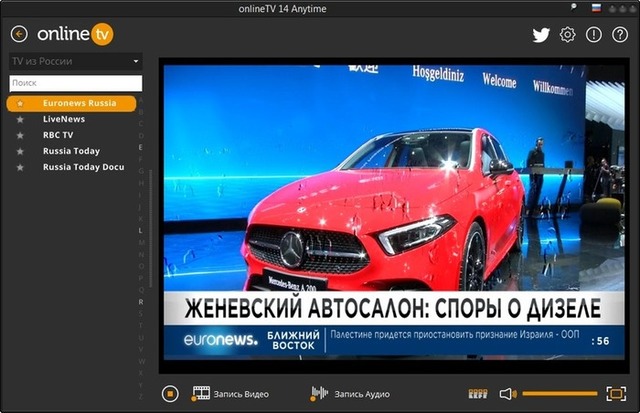Click the film strip Запись Видео icon
640x413 pixels.
pos(201,394)
